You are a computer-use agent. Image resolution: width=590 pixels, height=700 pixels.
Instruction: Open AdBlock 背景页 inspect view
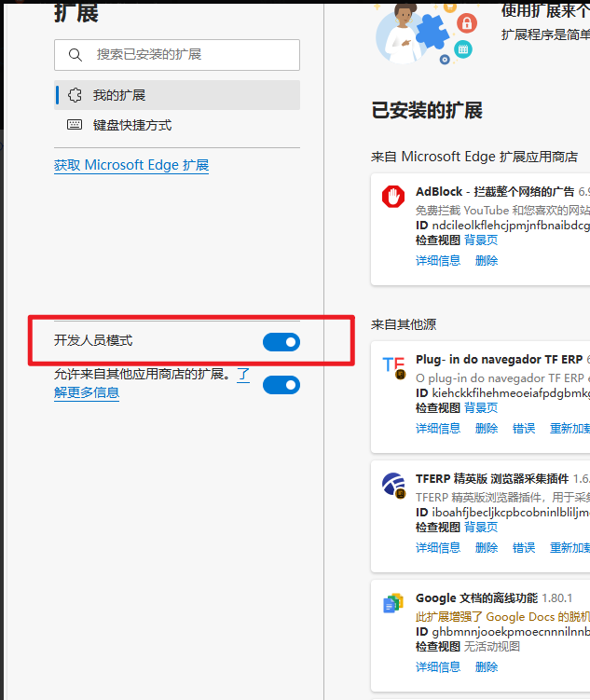point(481,240)
